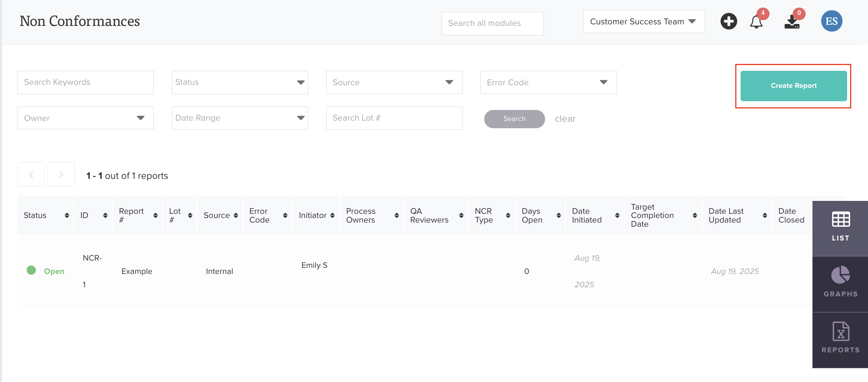Open the ES user avatar menu
The image size is (868, 382).
[831, 21]
